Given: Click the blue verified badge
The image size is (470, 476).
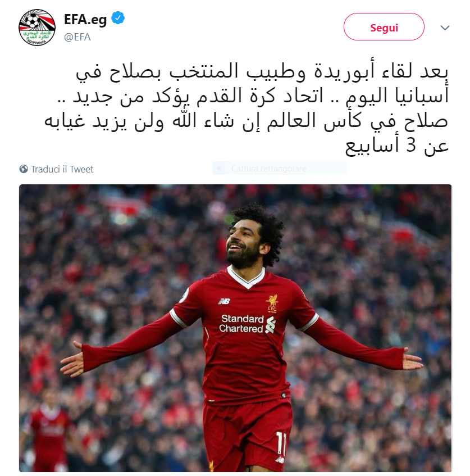Looking at the screenshot, I should (x=118, y=18).
